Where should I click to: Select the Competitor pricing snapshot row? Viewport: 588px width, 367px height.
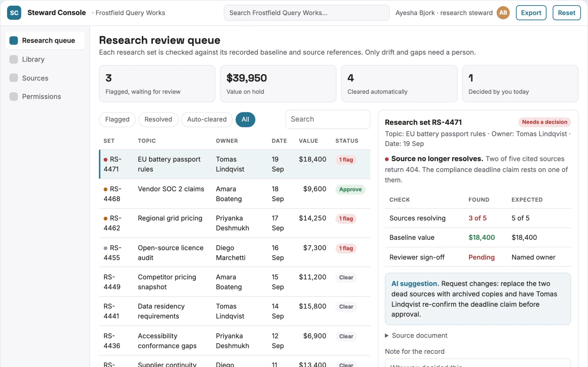234,282
